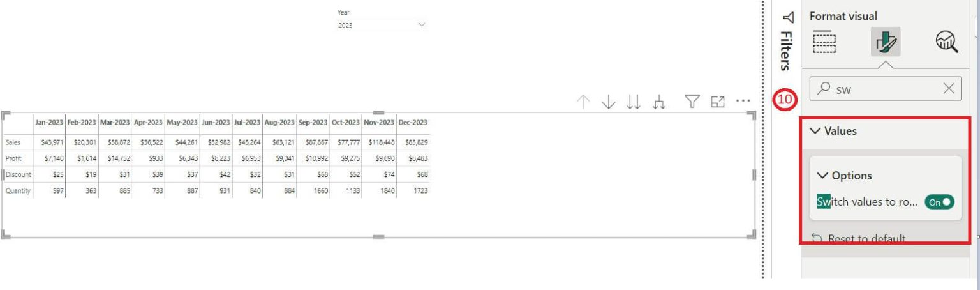The width and height of the screenshot is (980, 290).
Task: Clear the format search box text
Action: [949, 89]
